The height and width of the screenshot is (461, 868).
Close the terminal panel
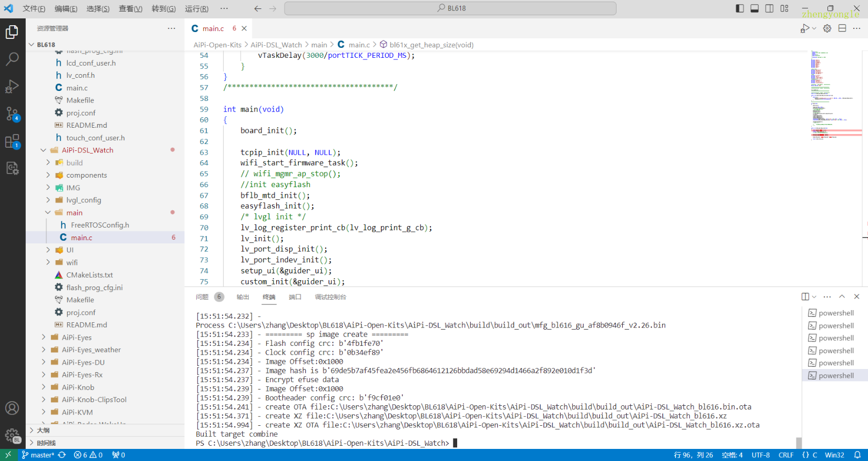[856, 296]
